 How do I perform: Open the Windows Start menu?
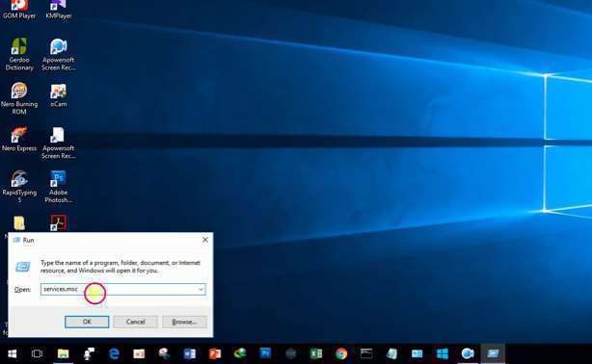(13, 353)
